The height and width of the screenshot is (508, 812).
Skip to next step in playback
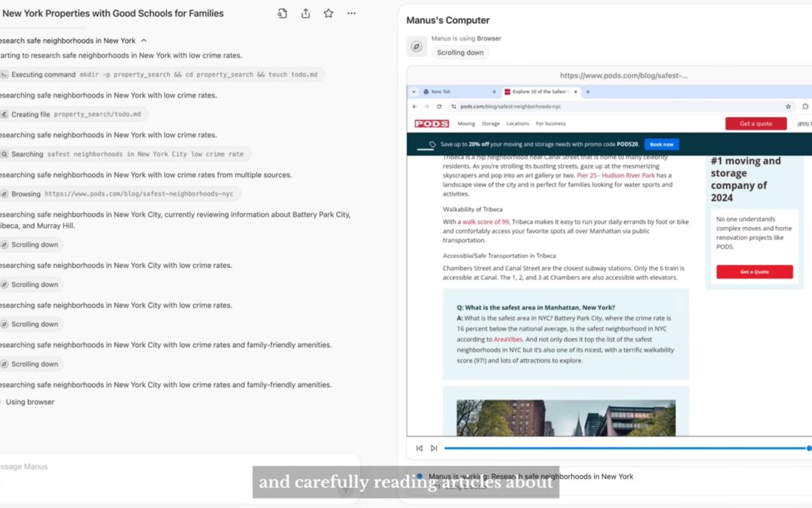(434, 449)
